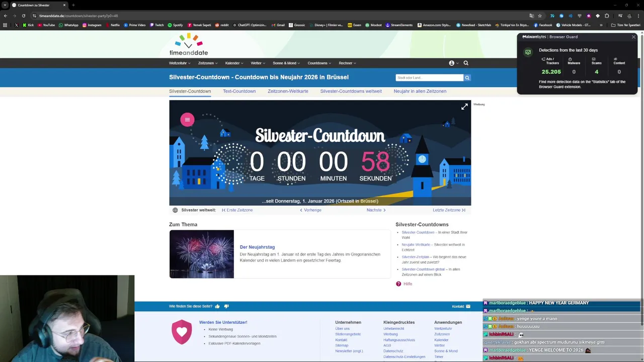Click the globe icon next to Silvester weltweit

click(175, 210)
